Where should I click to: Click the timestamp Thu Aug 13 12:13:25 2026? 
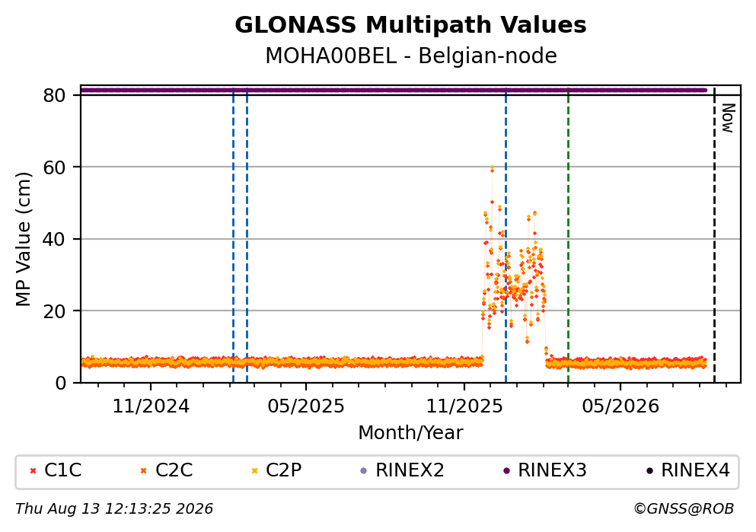click(114, 509)
